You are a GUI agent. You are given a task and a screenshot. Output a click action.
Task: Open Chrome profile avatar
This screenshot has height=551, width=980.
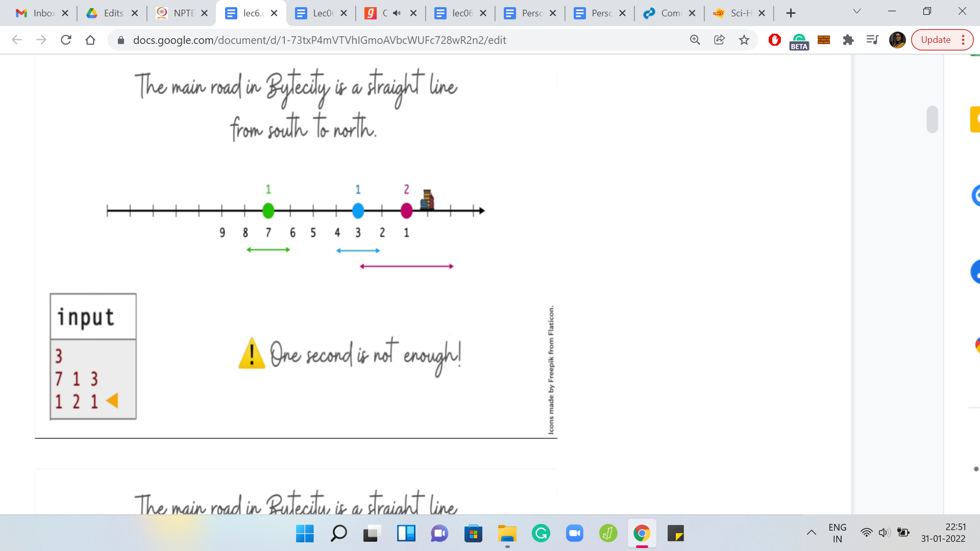(x=897, y=40)
